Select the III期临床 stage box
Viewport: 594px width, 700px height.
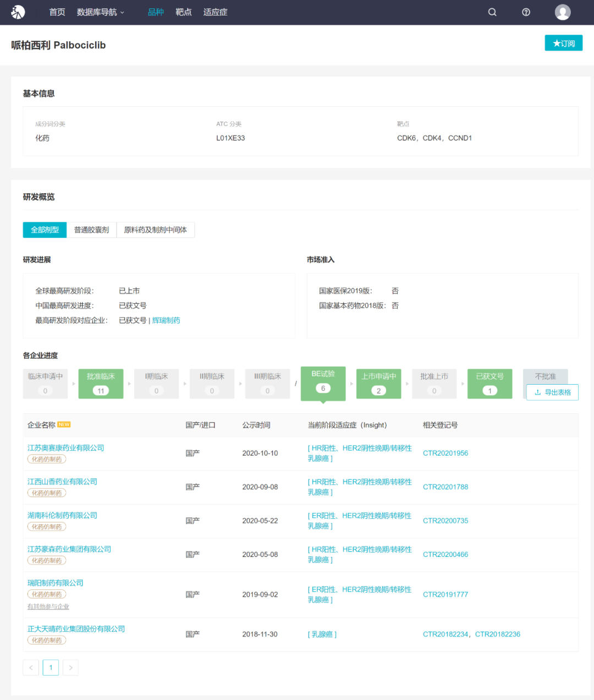pos(268,384)
